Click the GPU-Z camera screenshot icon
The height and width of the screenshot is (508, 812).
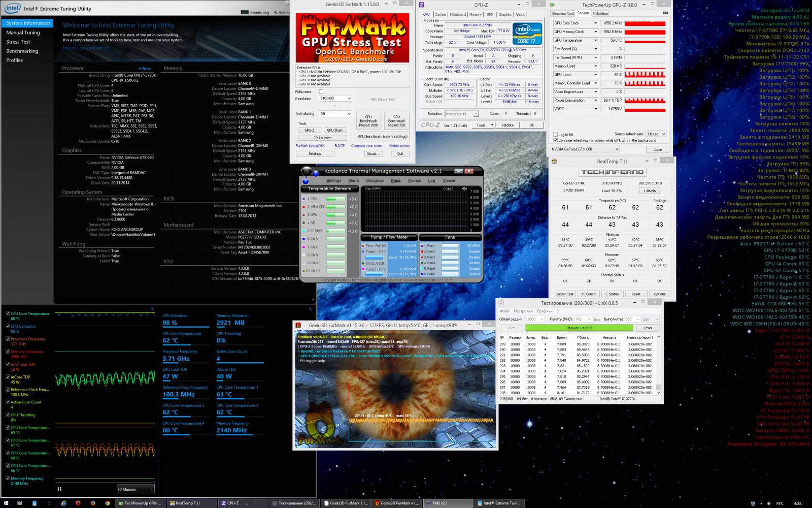(666, 14)
